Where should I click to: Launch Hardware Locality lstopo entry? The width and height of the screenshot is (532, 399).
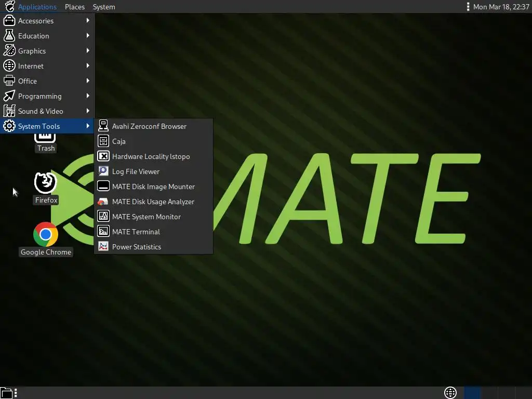coord(153,156)
